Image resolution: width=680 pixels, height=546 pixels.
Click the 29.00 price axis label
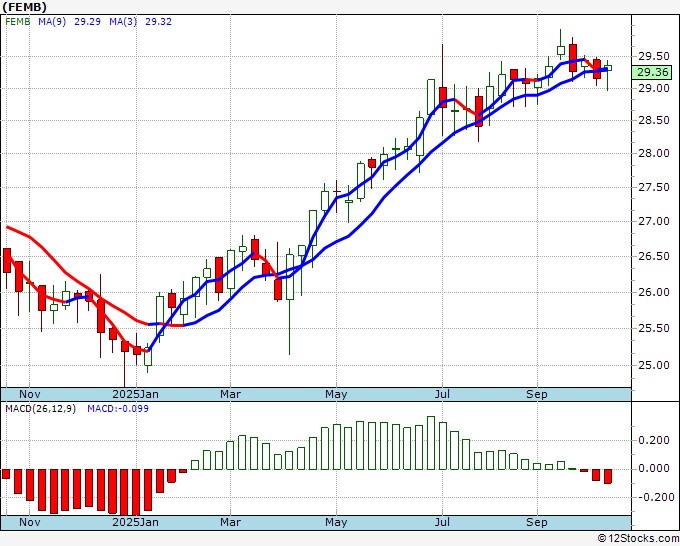[653, 88]
